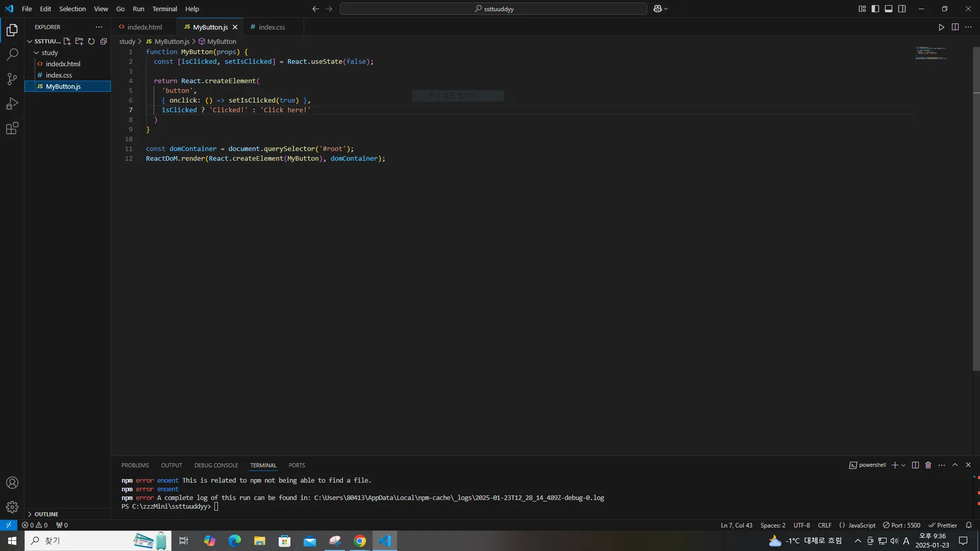Select MyButton.js in the file tree

pyautogui.click(x=67, y=86)
